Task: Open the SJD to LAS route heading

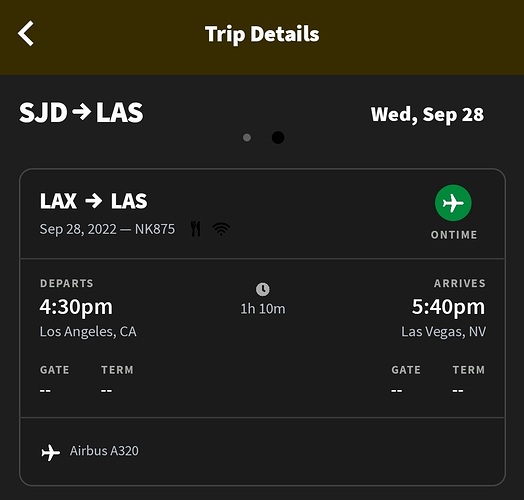Action: click(81, 112)
